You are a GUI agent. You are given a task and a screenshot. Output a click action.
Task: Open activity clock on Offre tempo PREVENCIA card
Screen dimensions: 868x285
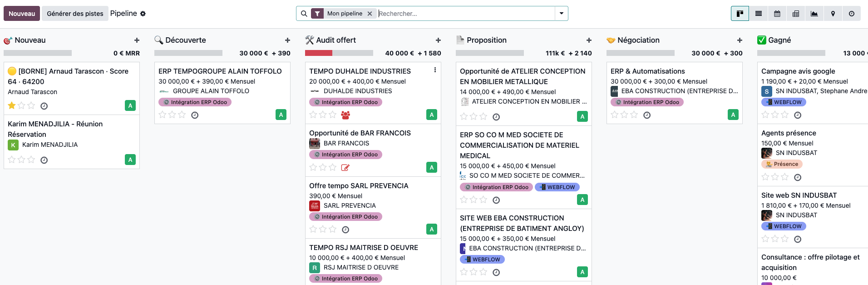(345, 230)
